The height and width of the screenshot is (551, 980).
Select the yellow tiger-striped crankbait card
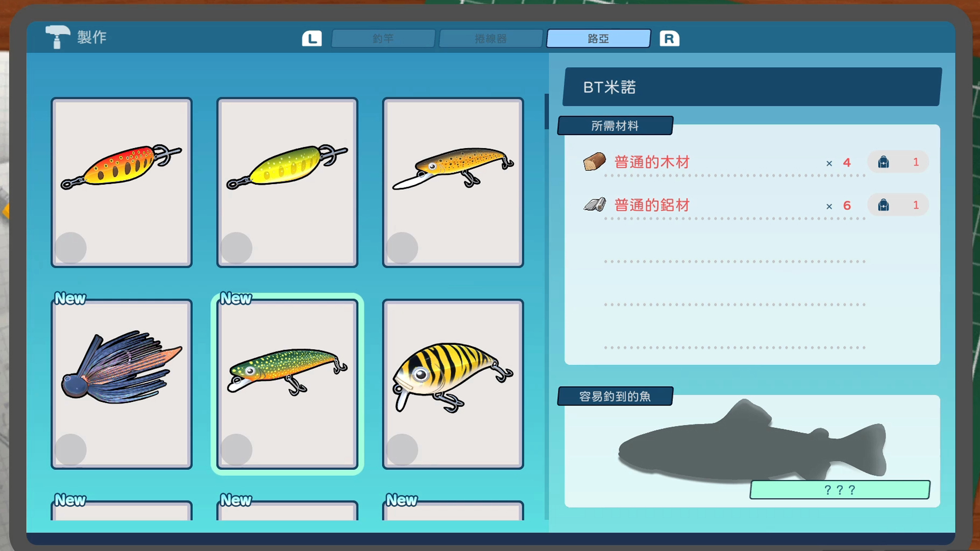[x=453, y=384]
